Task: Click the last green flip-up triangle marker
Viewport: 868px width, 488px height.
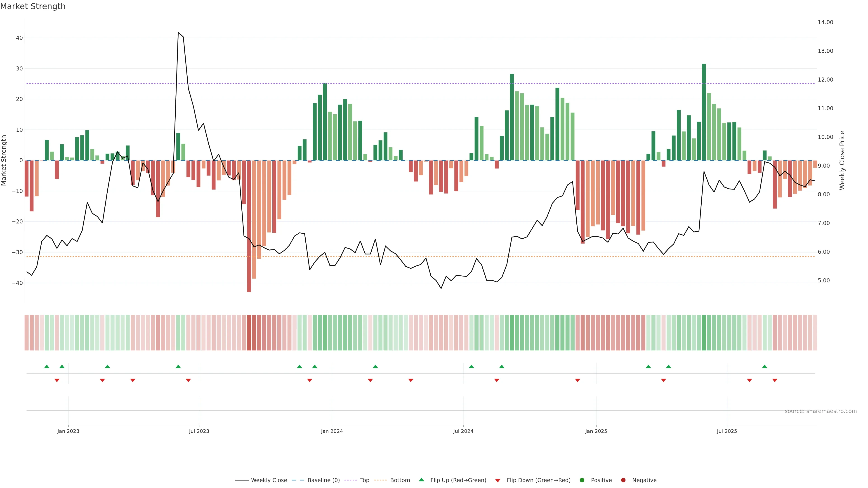Action: pos(764,366)
